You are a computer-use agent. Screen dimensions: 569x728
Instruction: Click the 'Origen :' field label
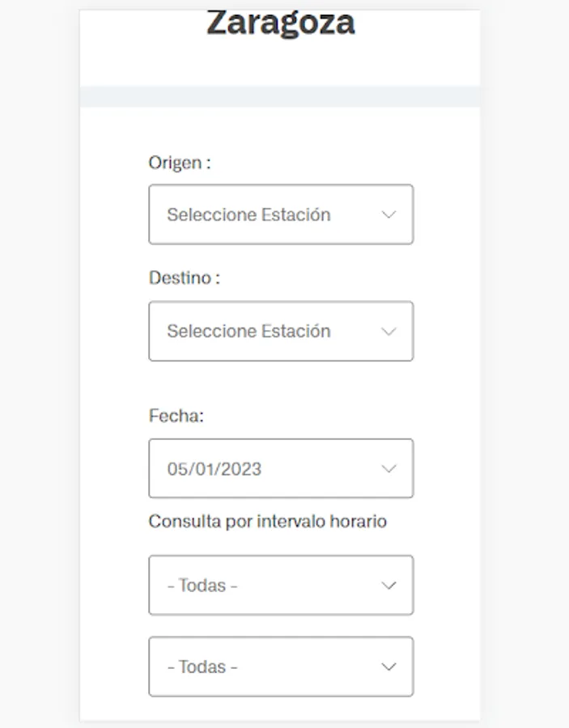click(180, 163)
